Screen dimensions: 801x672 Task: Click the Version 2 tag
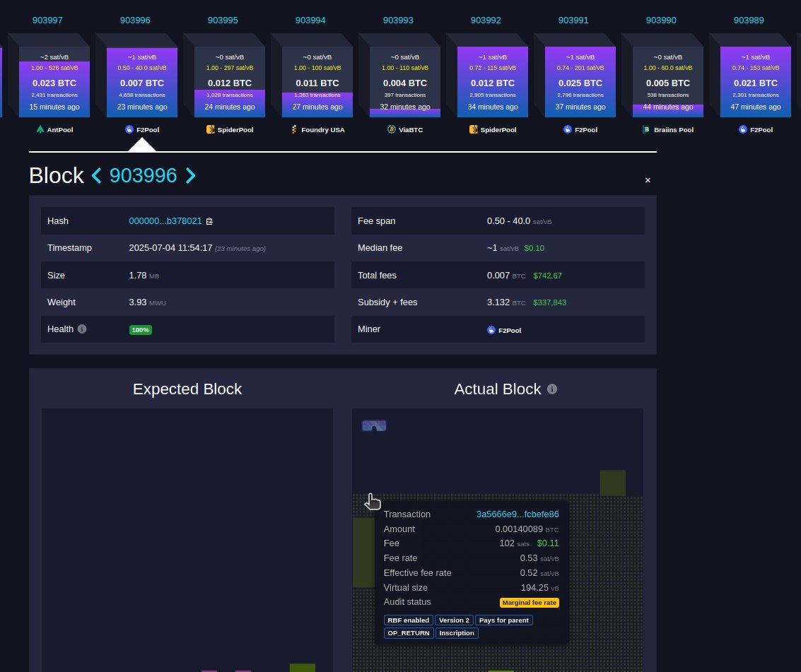pos(454,620)
